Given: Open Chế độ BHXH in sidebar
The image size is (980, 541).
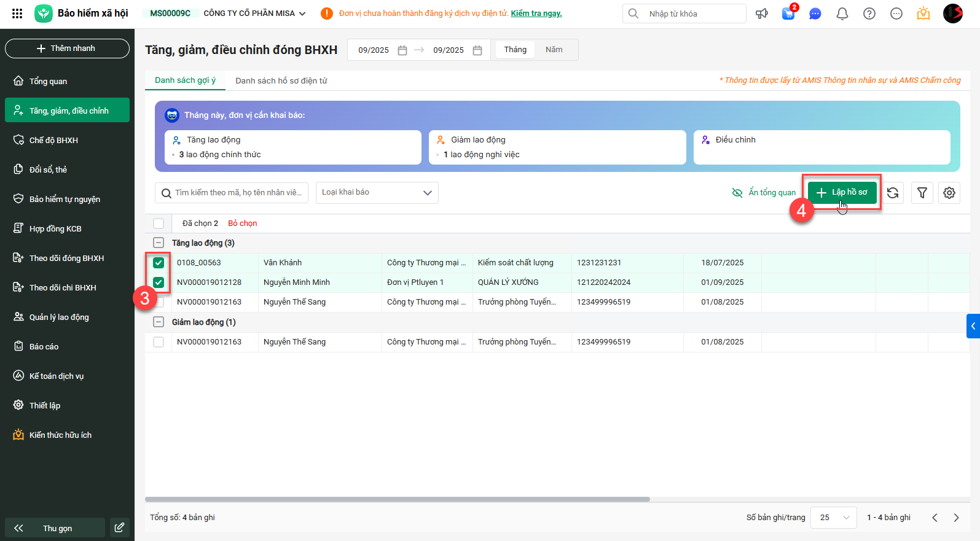Looking at the screenshot, I should (x=53, y=141).
